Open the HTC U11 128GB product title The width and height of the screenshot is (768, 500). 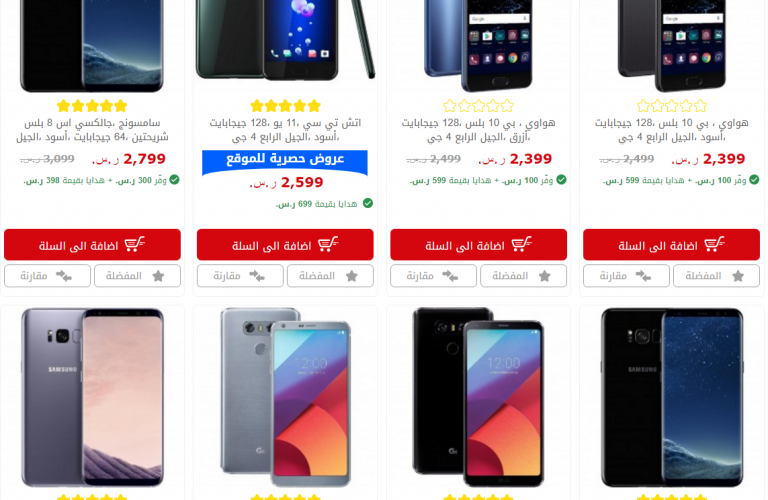tap(286, 130)
